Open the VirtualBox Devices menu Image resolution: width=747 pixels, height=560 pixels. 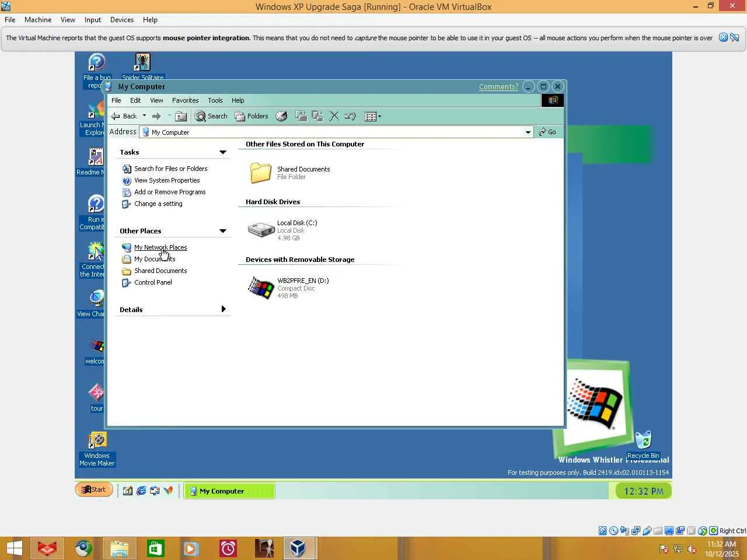[122, 20]
